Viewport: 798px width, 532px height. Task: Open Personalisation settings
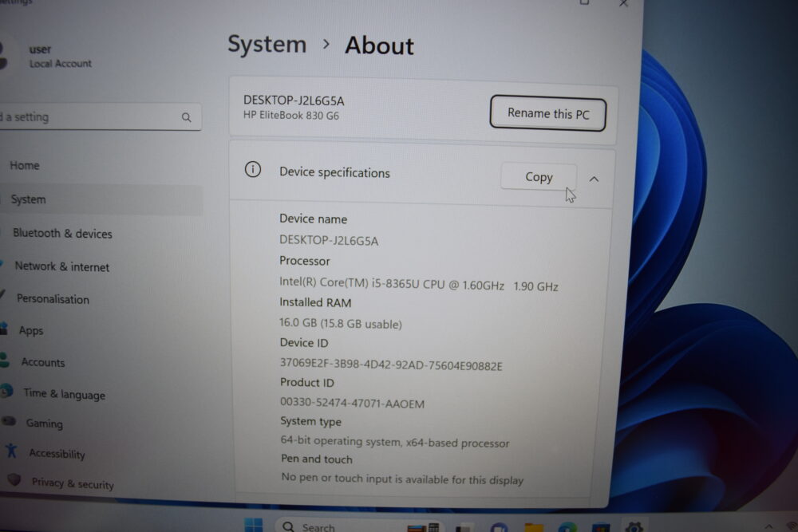[x=53, y=299]
